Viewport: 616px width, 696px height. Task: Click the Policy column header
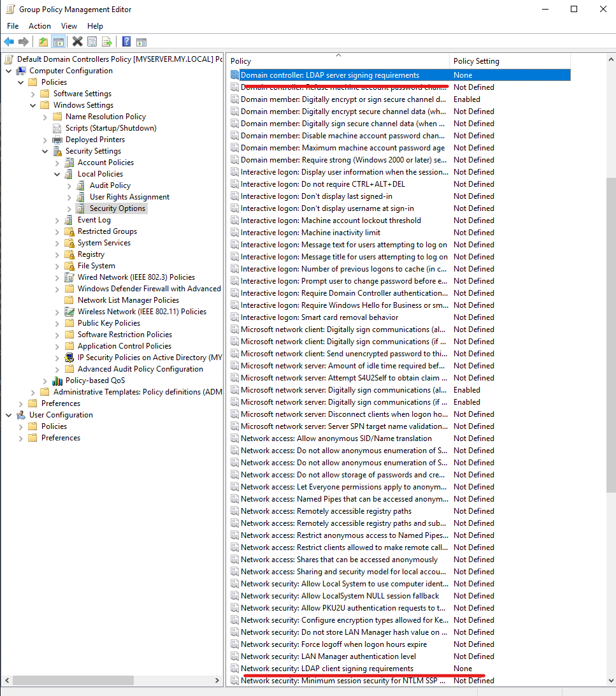click(338, 61)
